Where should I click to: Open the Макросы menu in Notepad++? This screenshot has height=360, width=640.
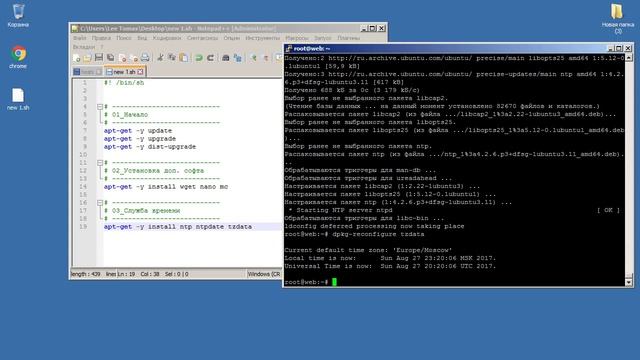click(297, 38)
